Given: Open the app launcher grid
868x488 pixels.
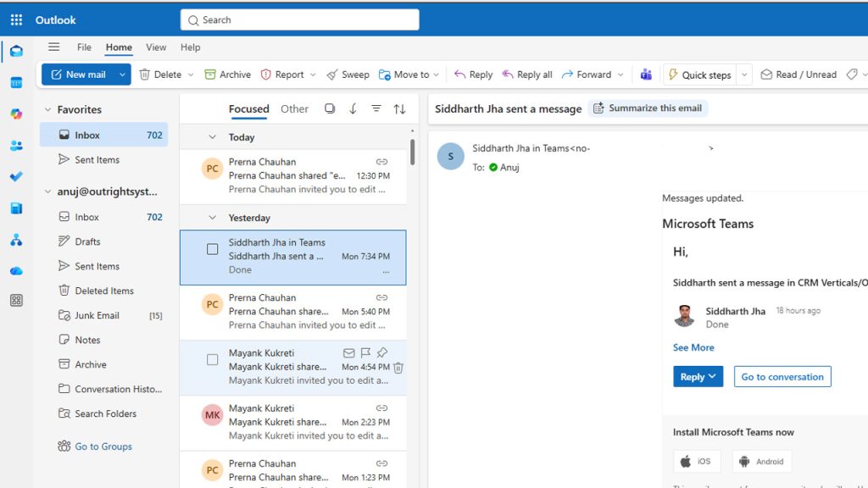Looking at the screenshot, I should pyautogui.click(x=17, y=20).
